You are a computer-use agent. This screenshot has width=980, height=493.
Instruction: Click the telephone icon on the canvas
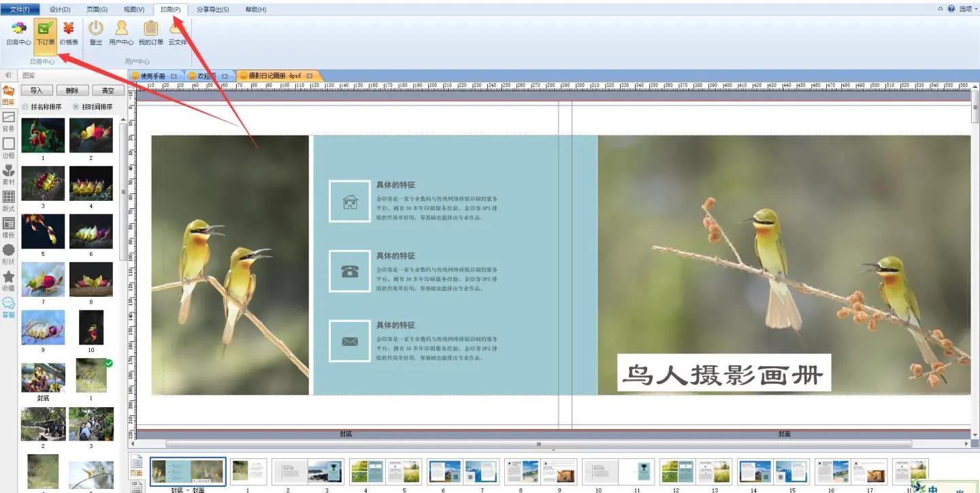coord(350,271)
